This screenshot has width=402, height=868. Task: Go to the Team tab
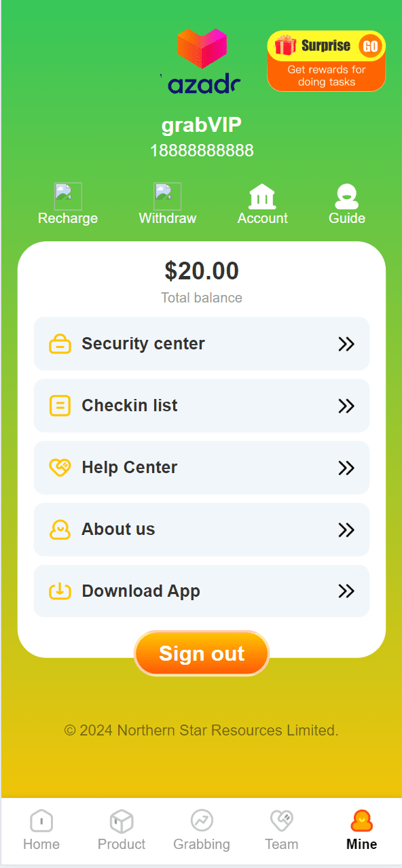pos(281,831)
